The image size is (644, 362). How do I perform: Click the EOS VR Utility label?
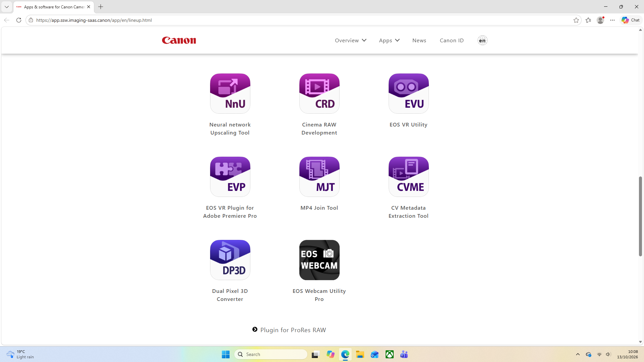pos(408,124)
